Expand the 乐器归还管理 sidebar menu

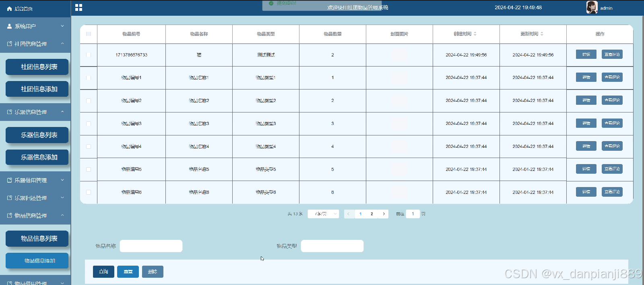point(35,198)
